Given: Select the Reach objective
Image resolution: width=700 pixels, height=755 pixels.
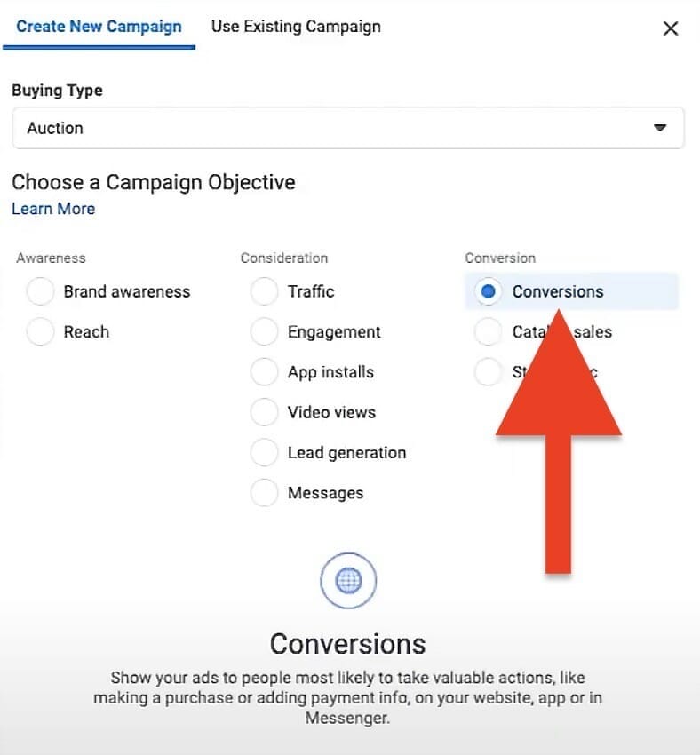Looking at the screenshot, I should point(41,331).
